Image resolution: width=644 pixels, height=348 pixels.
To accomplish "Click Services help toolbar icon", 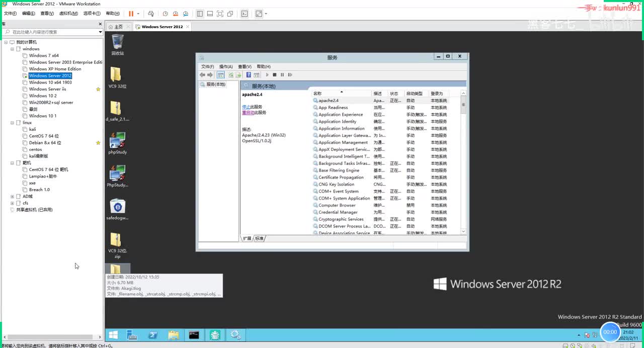I will tap(249, 75).
